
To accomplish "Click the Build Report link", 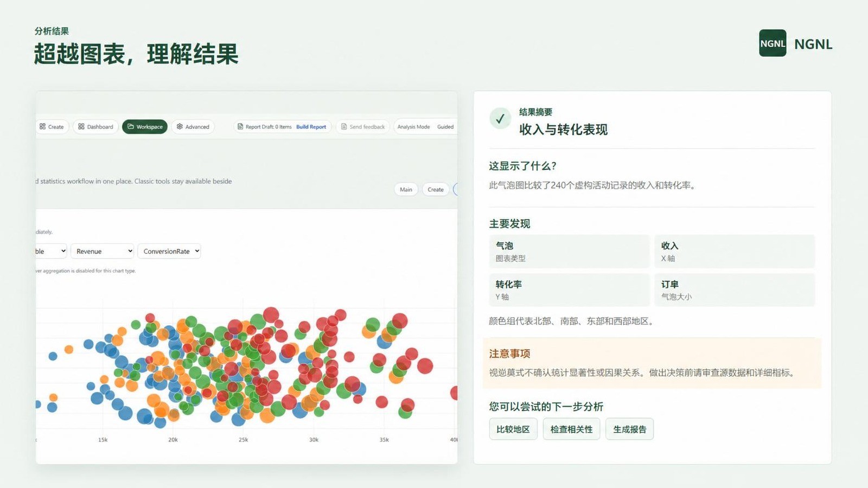I will click(311, 127).
